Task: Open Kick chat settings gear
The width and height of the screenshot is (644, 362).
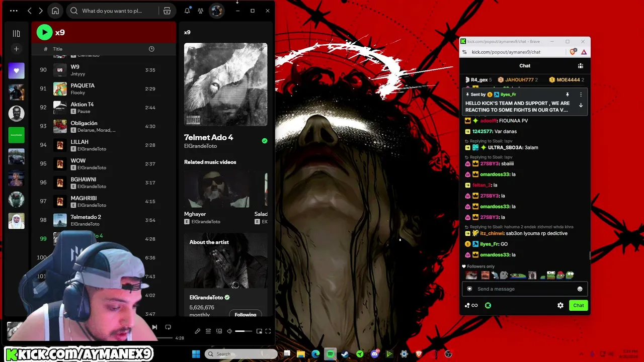Action: click(x=560, y=305)
